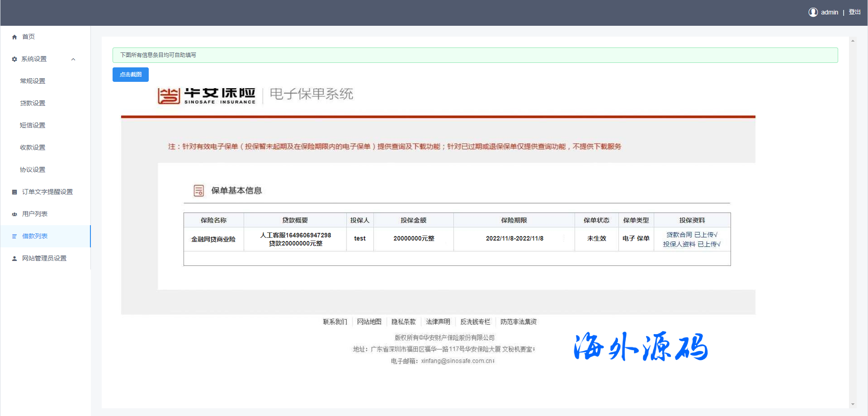Click the 登出 logout link
The image size is (868, 416).
pos(854,12)
